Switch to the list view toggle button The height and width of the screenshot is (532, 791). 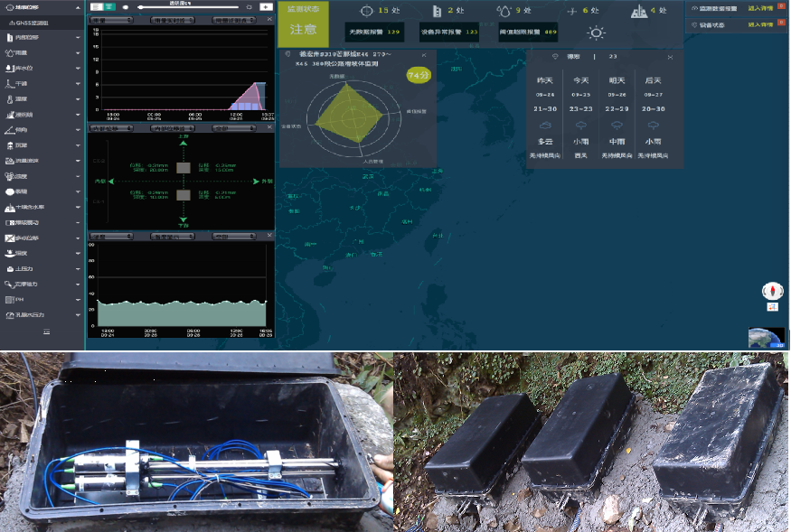coord(97,6)
